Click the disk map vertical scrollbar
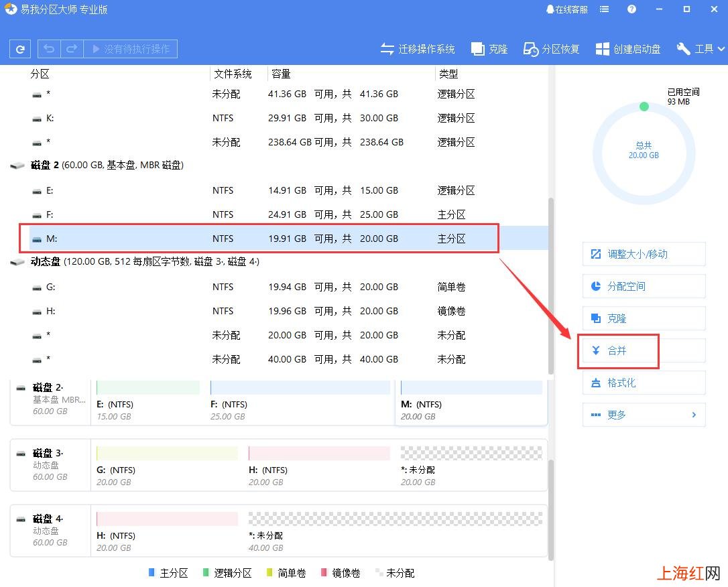Viewport: 728px width, 587px height. 551,509
